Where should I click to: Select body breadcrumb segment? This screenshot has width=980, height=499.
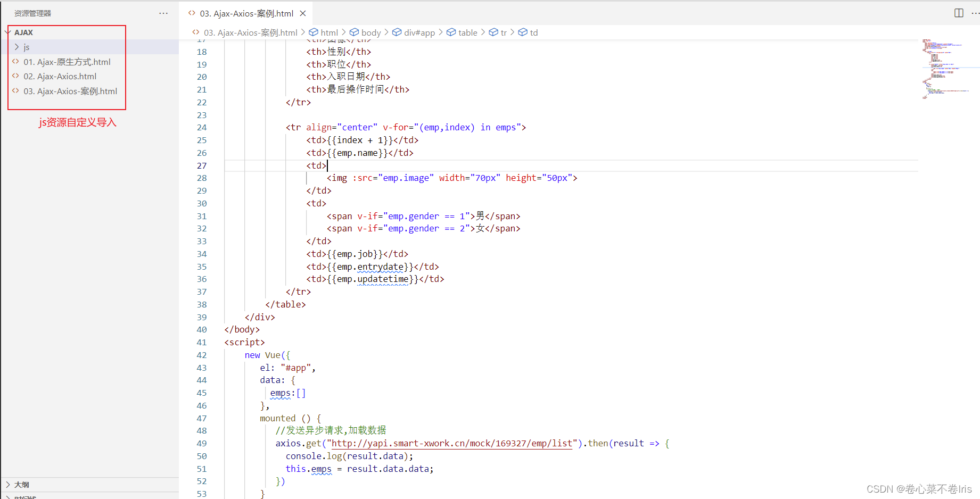click(371, 32)
